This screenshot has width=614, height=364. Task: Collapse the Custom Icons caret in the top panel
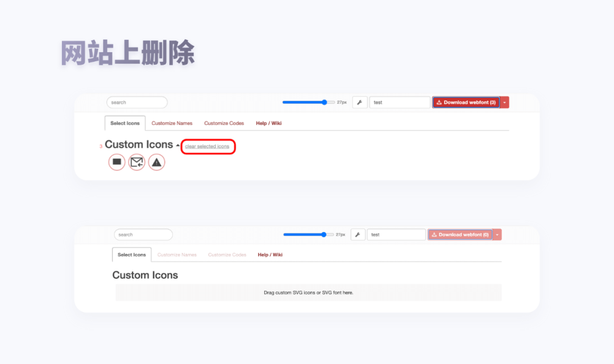[178, 145]
